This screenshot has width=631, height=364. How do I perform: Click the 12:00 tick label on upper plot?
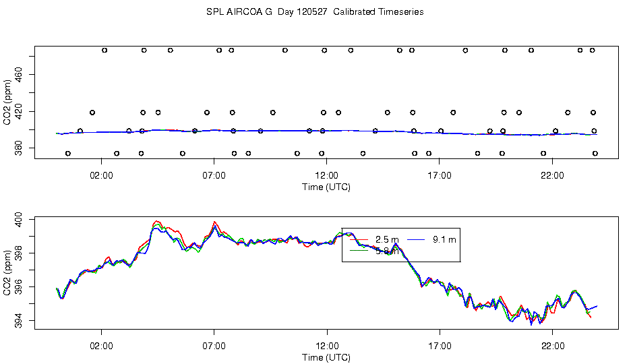(326, 176)
